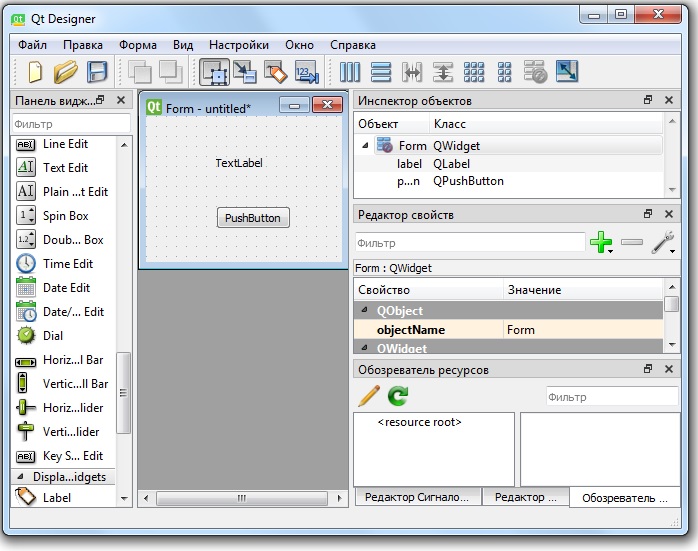Click the property editor Фильтр field
698x551 pixels.
[470, 243]
